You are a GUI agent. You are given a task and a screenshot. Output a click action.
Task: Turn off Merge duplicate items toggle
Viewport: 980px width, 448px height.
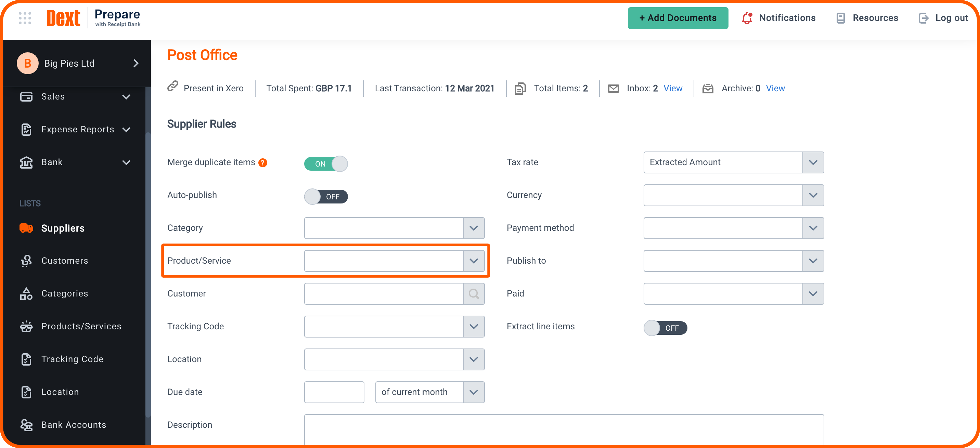click(x=326, y=163)
